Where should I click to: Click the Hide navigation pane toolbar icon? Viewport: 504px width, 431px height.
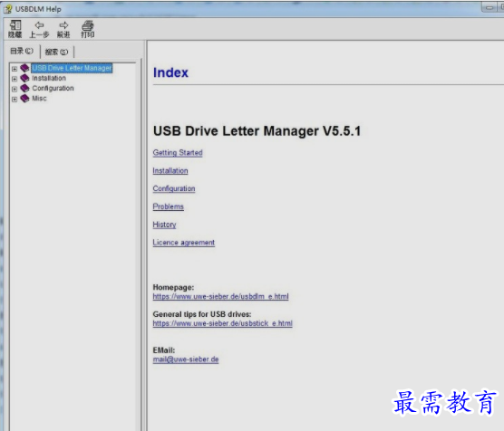[15, 25]
